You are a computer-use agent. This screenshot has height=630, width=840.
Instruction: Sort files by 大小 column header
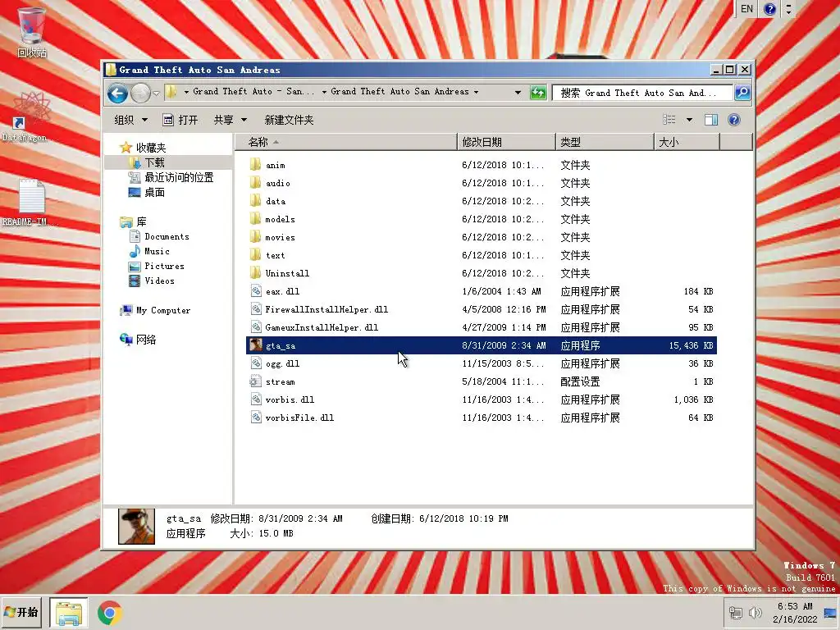pyautogui.click(x=687, y=142)
